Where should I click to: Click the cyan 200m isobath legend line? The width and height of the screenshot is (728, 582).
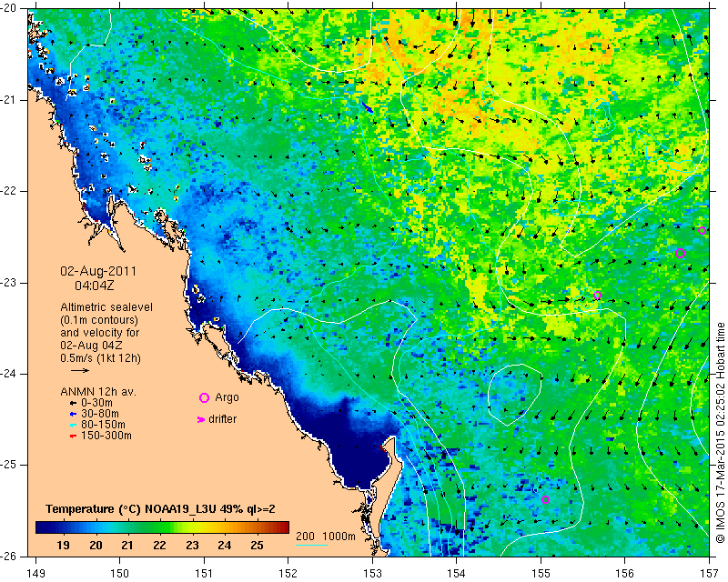(x=311, y=545)
